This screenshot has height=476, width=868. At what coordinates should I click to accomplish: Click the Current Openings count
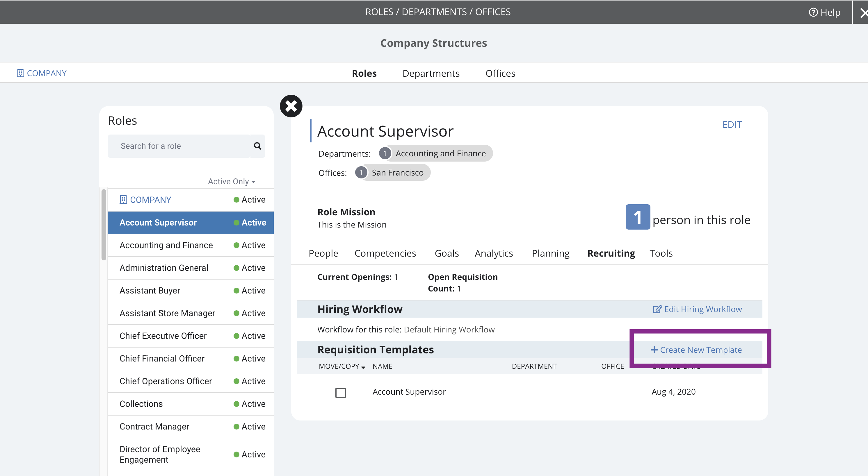point(357,277)
